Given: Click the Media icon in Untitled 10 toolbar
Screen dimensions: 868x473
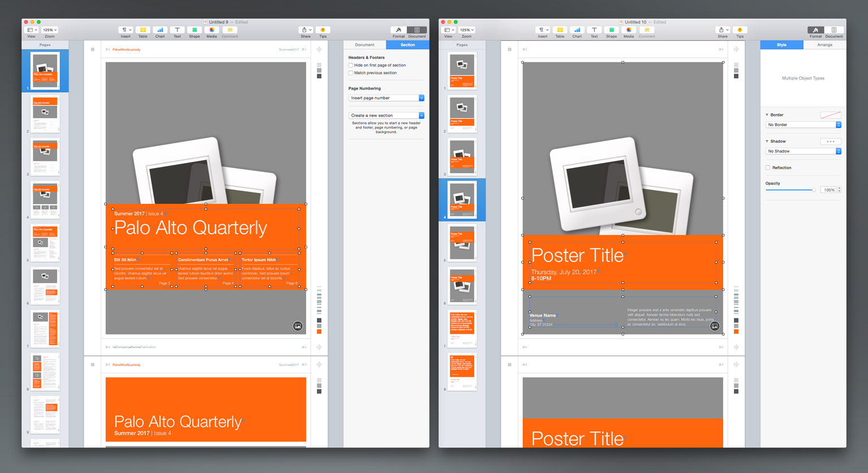Looking at the screenshot, I should pos(629,30).
